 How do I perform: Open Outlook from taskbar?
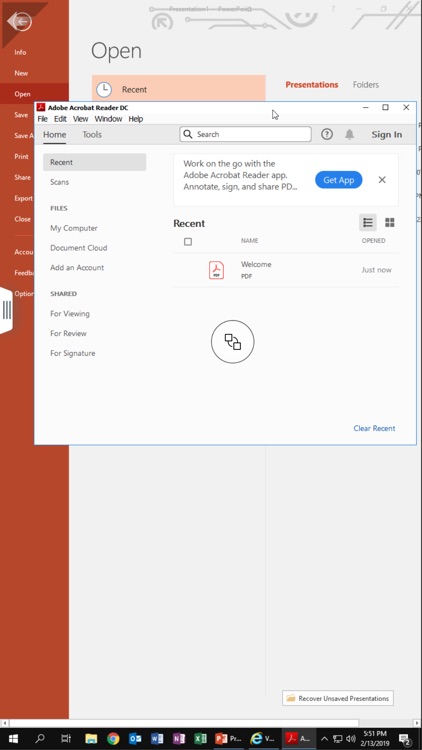(x=135, y=739)
